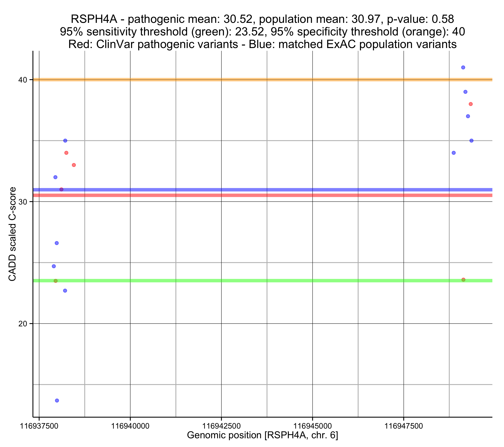Click the 'CADD scaled C-score' y-axis title

click(x=12, y=234)
